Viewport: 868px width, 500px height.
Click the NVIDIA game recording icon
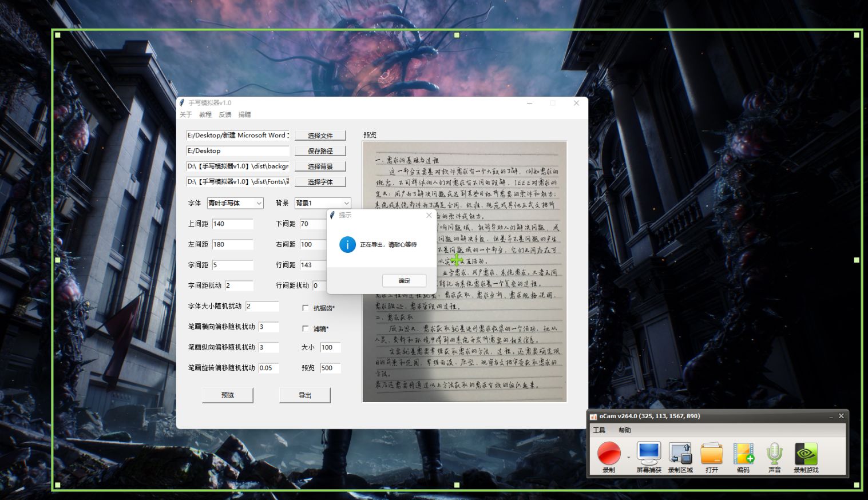806,454
